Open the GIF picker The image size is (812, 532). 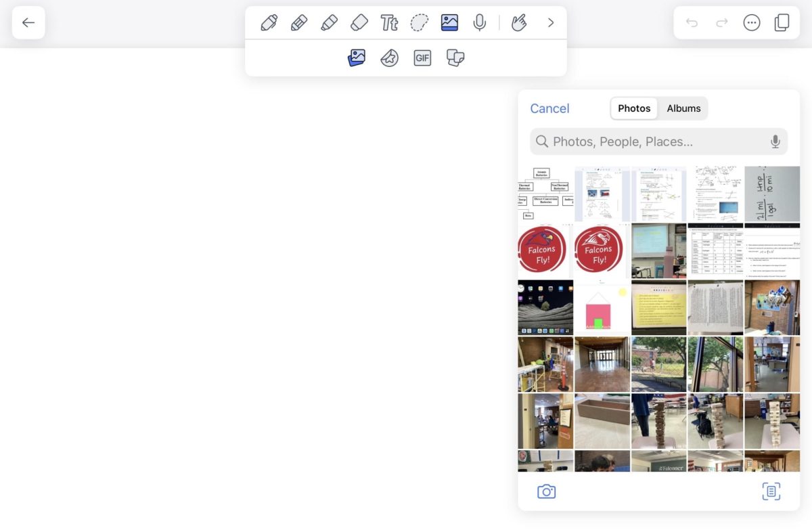click(x=422, y=58)
